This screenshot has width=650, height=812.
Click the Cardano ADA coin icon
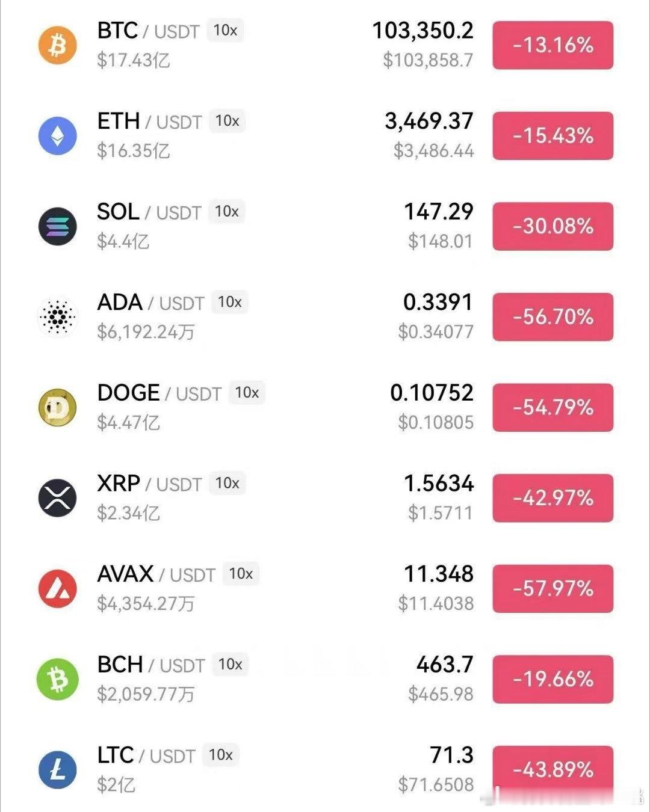(58, 316)
